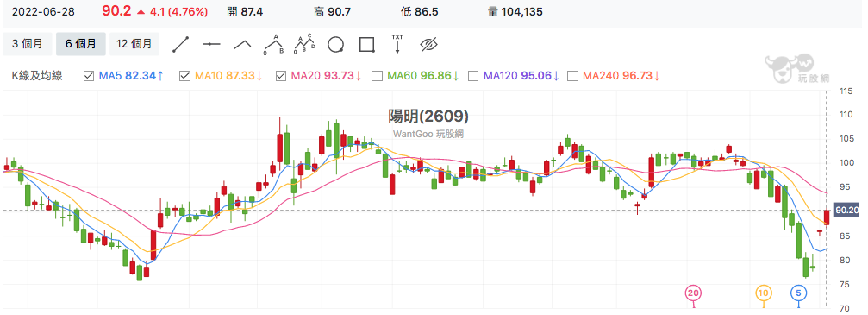Viewport: 868px width, 315px height.
Task: Click the yellow 10 marker on timeline
Action: [x=764, y=293]
